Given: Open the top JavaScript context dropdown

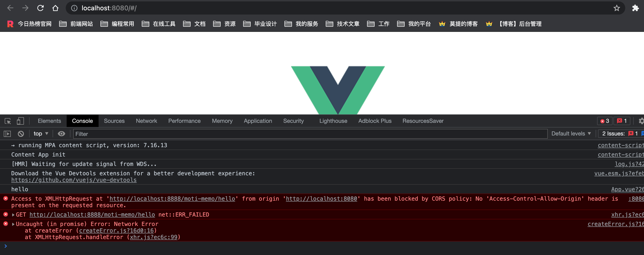Looking at the screenshot, I should click(x=41, y=134).
